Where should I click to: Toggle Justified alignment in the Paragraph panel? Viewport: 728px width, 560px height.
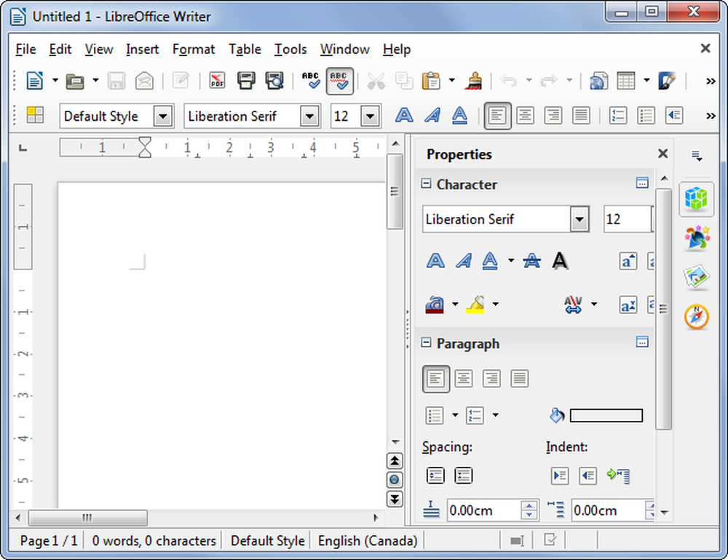pyautogui.click(x=520, y=379)
